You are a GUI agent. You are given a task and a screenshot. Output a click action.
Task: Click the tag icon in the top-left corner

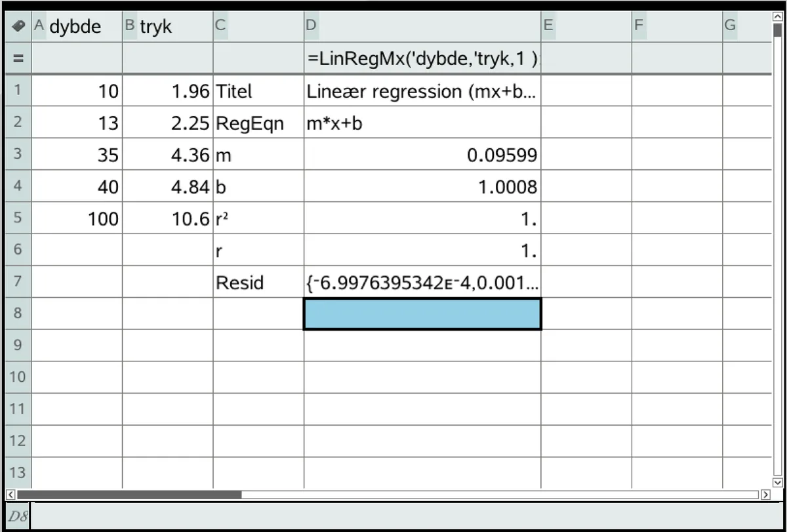tap(18, 26)
